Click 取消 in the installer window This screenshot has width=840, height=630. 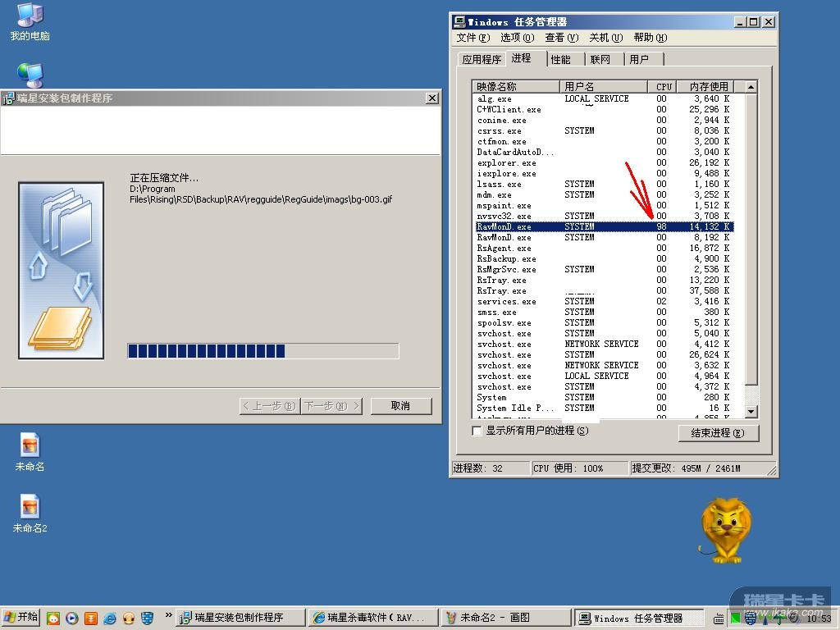[x=400, y=406]
